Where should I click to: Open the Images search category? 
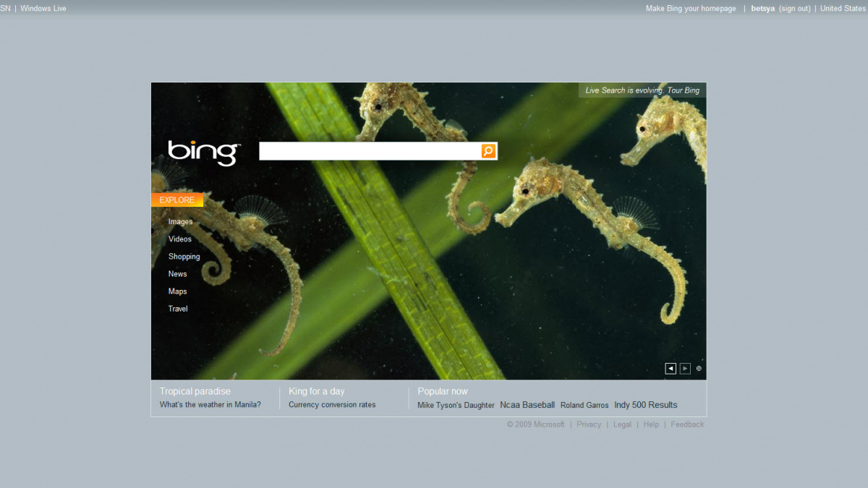[x=180, y=222]
